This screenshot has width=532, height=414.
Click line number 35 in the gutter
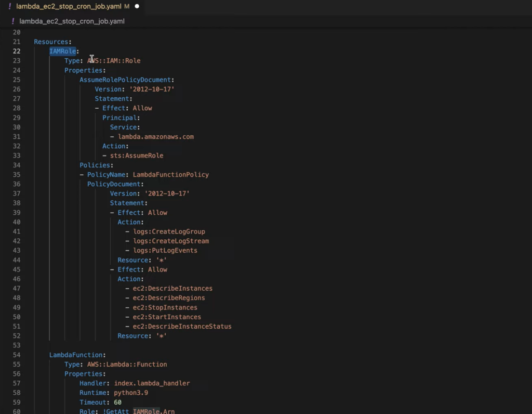click(17, 175)
